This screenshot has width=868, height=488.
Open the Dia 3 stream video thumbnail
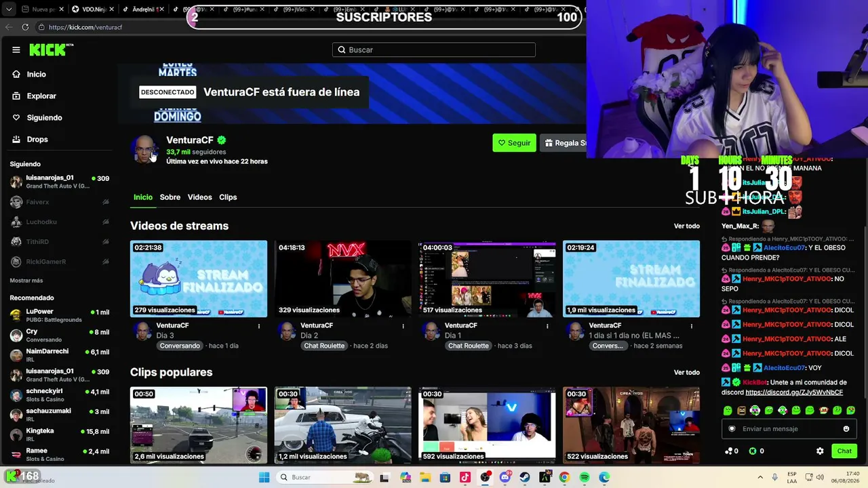click(199, 279)
